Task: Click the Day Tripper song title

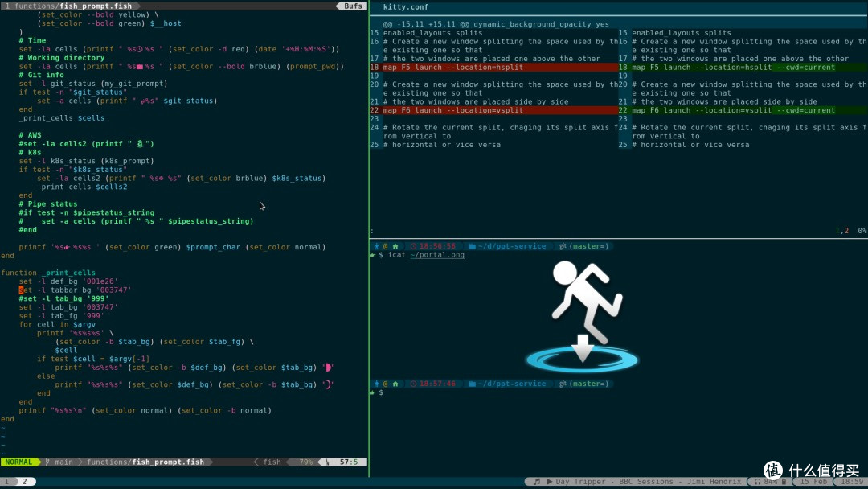Action: pyautogui.click(x=580, y=482)
